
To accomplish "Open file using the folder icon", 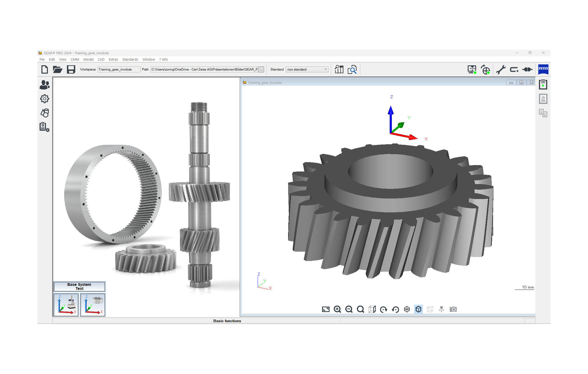I will coord(57,69).
